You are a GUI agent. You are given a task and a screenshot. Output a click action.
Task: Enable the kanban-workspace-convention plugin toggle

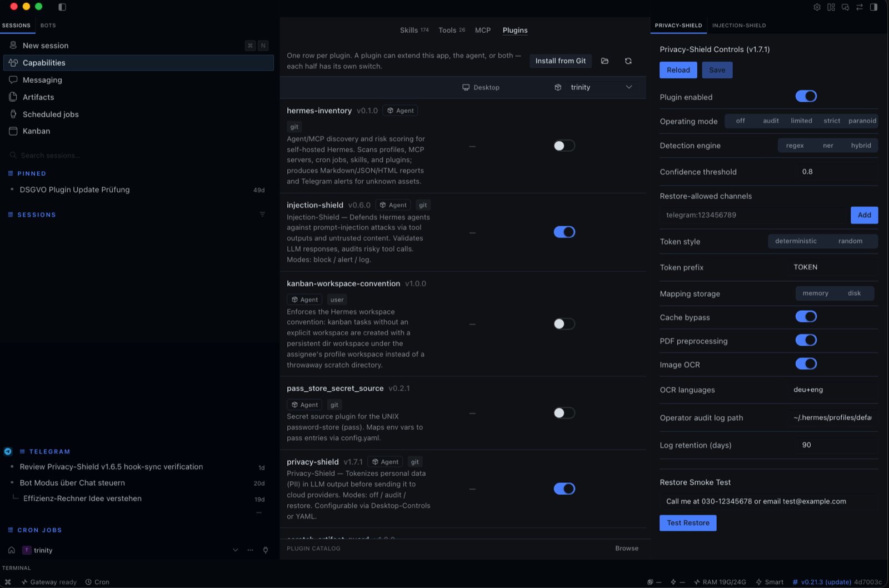point(565,323)
